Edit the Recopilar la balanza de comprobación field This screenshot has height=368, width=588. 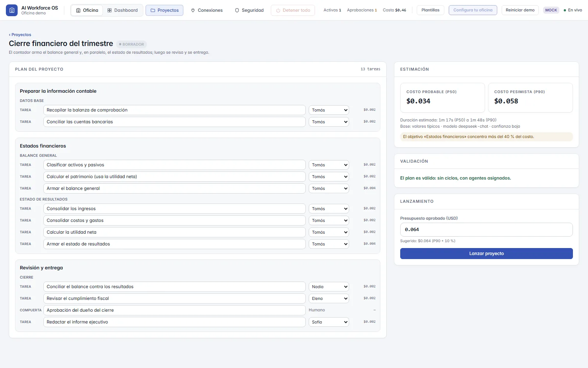click(174, 110)
